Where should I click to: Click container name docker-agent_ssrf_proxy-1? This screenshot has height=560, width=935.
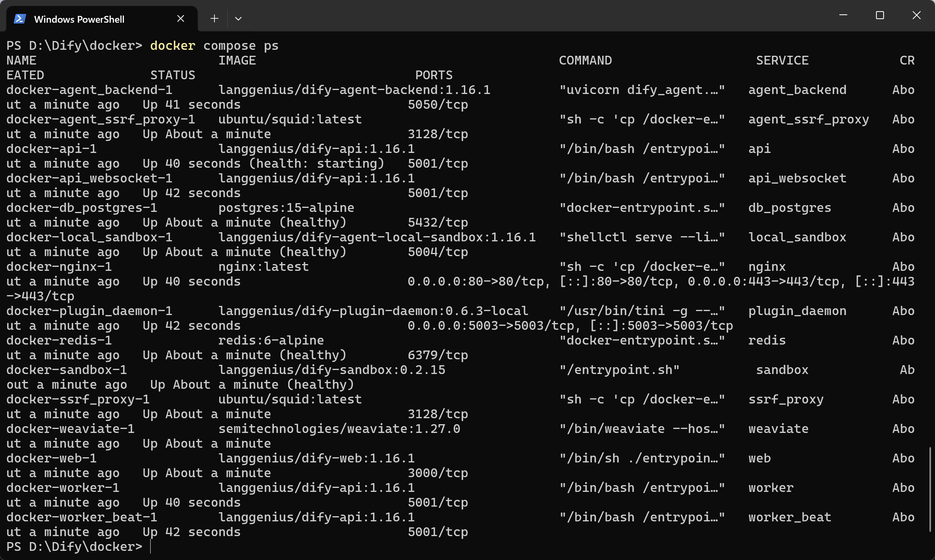[x=101, y=119]
